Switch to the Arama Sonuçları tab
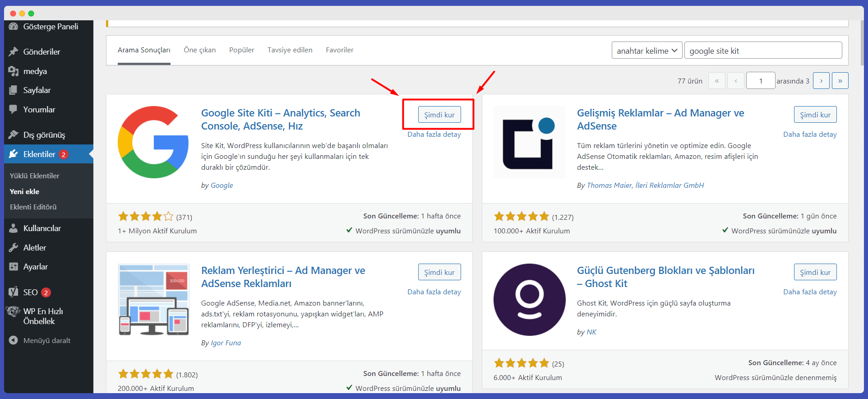Viewport: 868px width, 399px height. [x=144, y=50]
